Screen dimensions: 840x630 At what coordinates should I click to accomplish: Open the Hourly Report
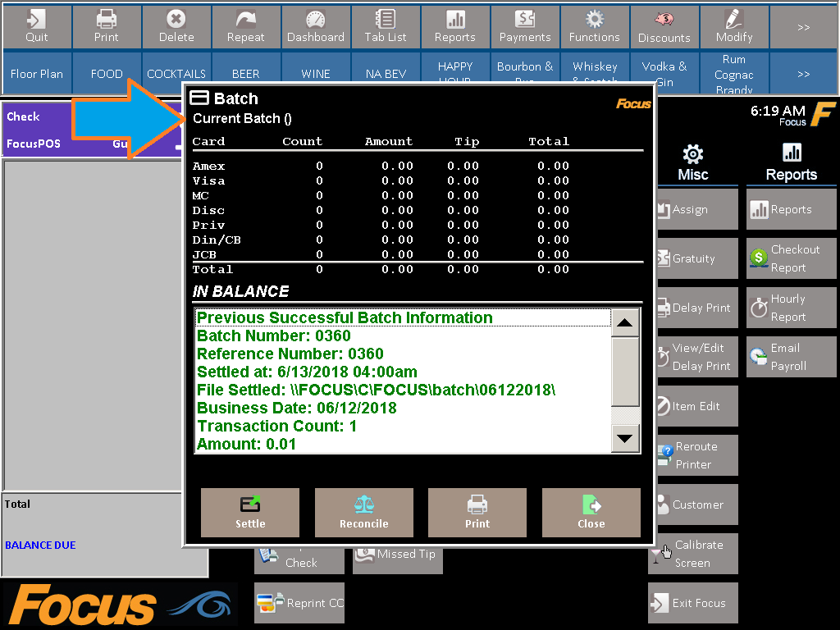click(792, 308)
